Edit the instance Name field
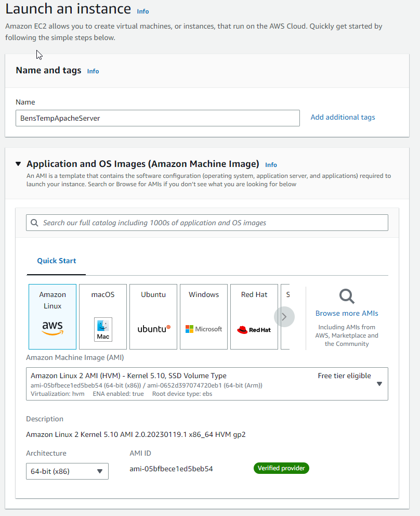This screenshot has height=516, width=420. [157, 118]
